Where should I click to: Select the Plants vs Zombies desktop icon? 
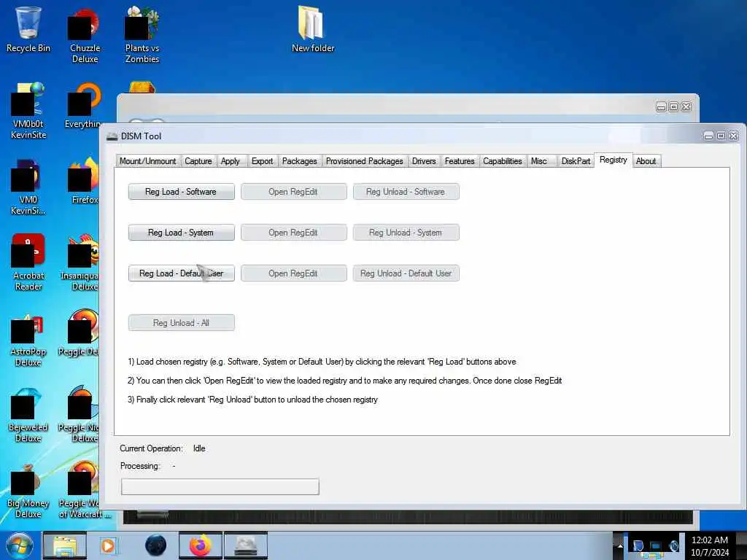[x=142, y=36]
